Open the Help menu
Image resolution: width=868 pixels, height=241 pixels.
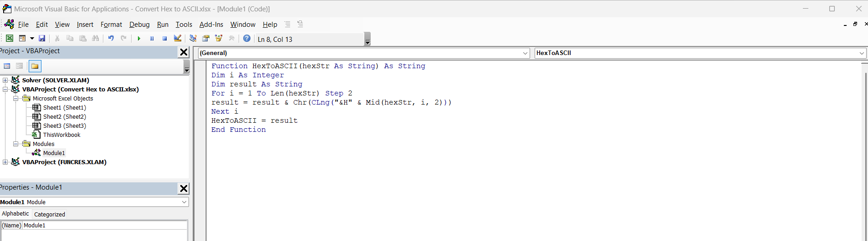[270, 25]
